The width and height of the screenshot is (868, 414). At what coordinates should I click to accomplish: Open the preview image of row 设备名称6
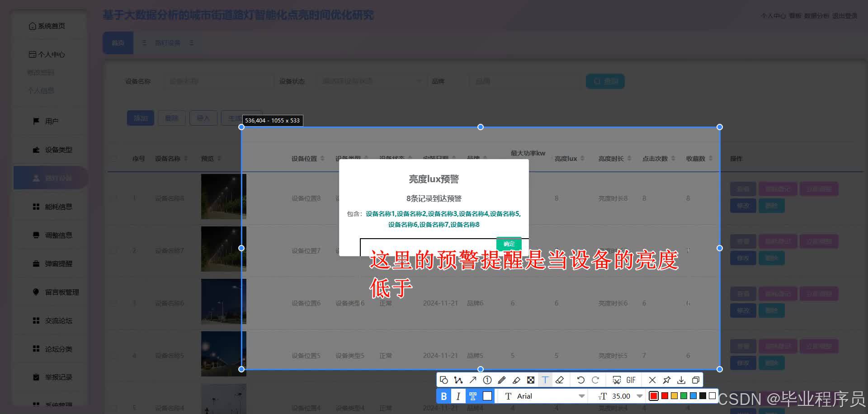(224, 301)
